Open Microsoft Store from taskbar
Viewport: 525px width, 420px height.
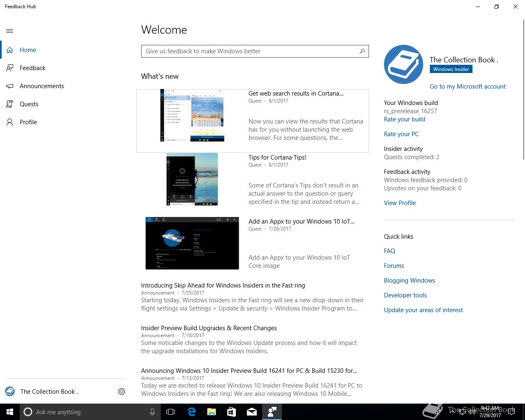pos(232,412)
